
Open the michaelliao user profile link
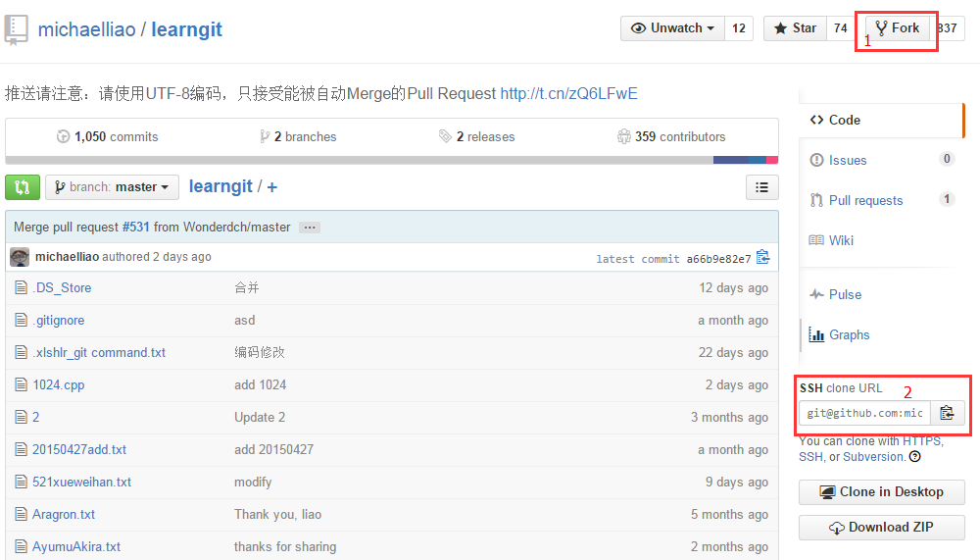(x=87, y=29)
